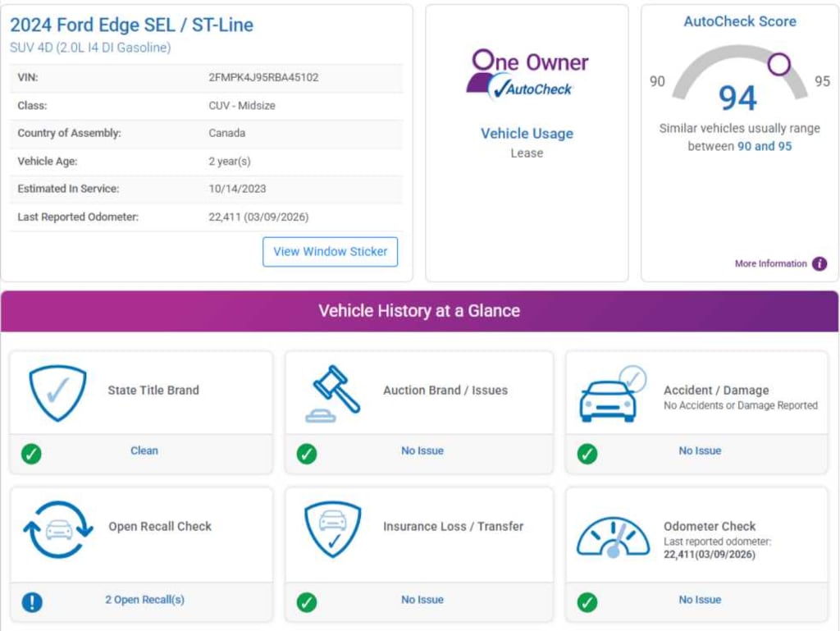The height and width of the screenshot is (631, 840).
Task: Click the Open Recall Check circular arrows icon
Action: click(x=57, y=529)
